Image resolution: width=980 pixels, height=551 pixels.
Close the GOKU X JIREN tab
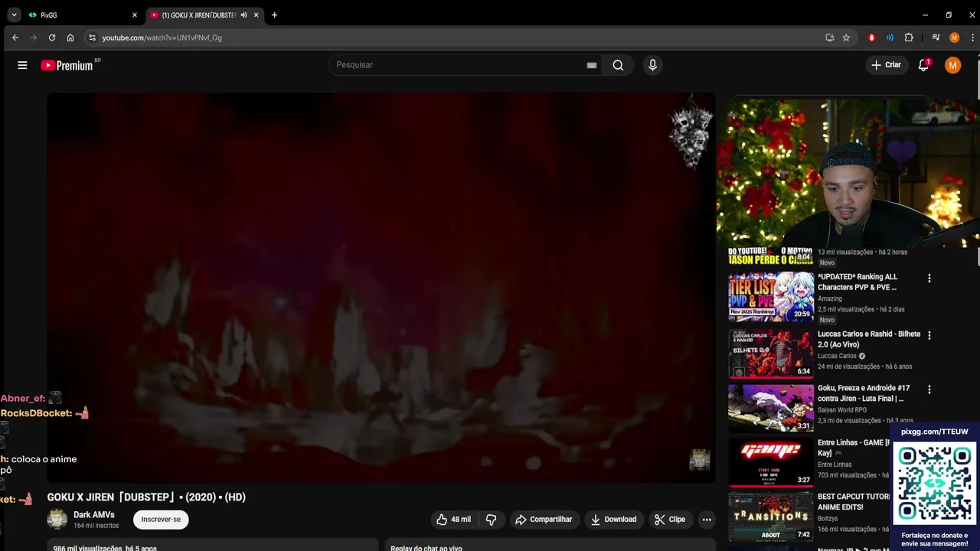pos(256,15)
